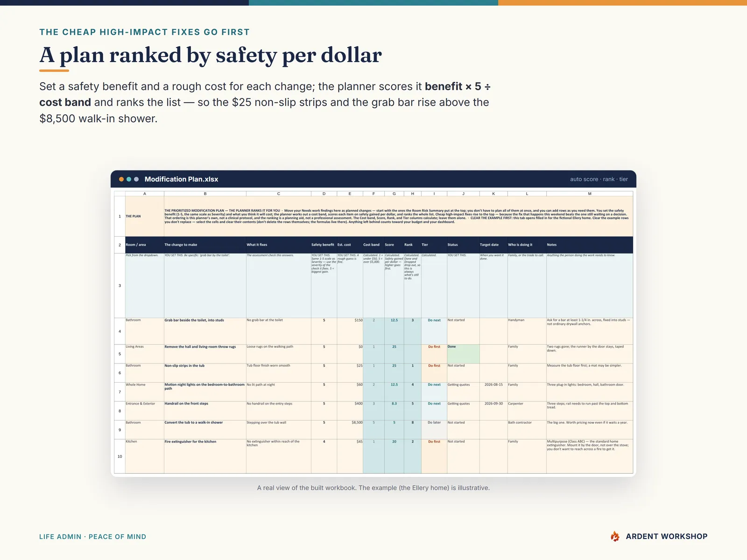Viewport: 747px width, 560px height.
Task: Click the score 20 cell
Action: pyautogui.click(x=394, y=456)
